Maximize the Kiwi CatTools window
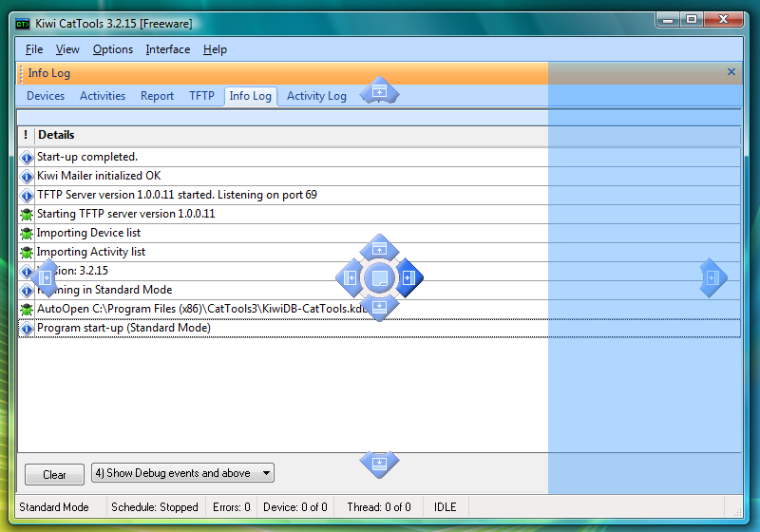Image resolution: width=760 pixels, height=532 pixels. [692, 20]
